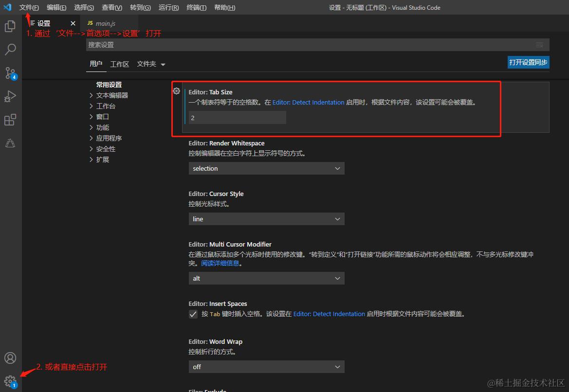
Task: Open the 选择(S) menu
Action: (x=84, y=7)
